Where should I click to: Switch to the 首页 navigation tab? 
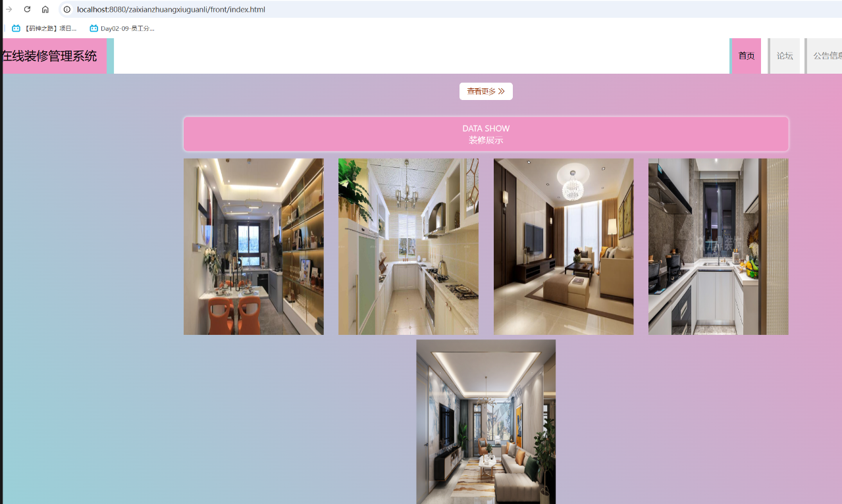click(746, 56)
